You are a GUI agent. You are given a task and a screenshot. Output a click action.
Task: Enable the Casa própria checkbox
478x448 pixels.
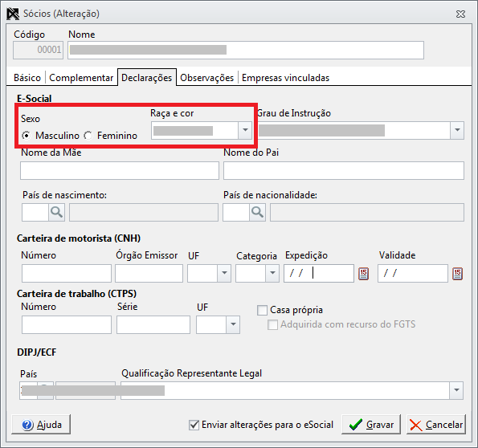[x=262, y=310]
